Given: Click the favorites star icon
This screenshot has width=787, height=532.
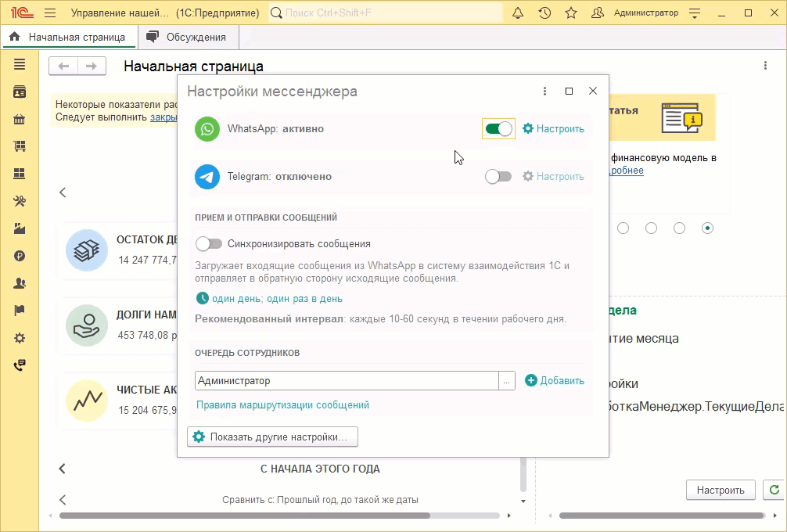Looking at the screenshot, I should 571,13.
